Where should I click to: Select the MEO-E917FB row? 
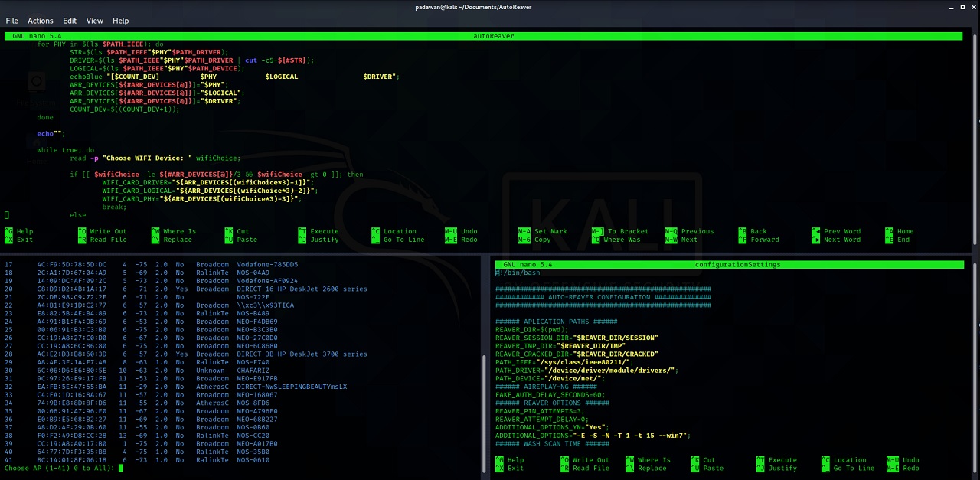142,378
